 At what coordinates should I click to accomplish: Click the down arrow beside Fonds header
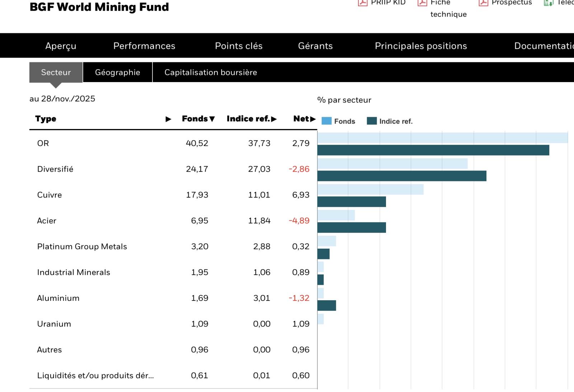click(x=212, y=119)
